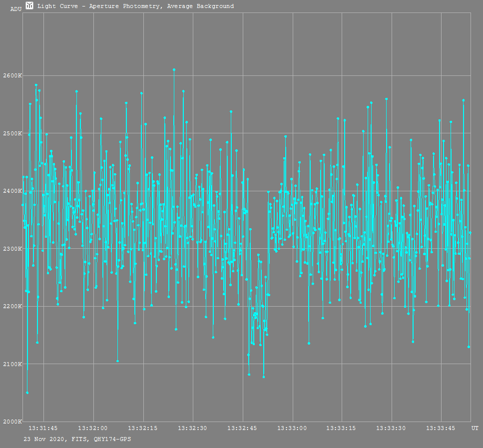
Task: Click the 2000K y-axis label
Action: tap(12, 422)
